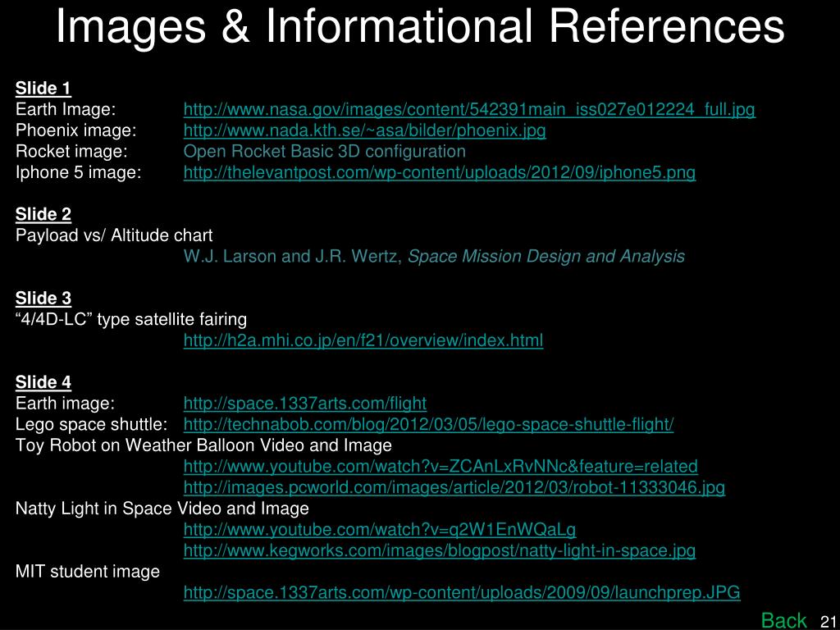This screenshot has height=630, width=840.
Task: Open the h2a.mhi.co.jp satellite fairing link
Action: click(363, 340)
